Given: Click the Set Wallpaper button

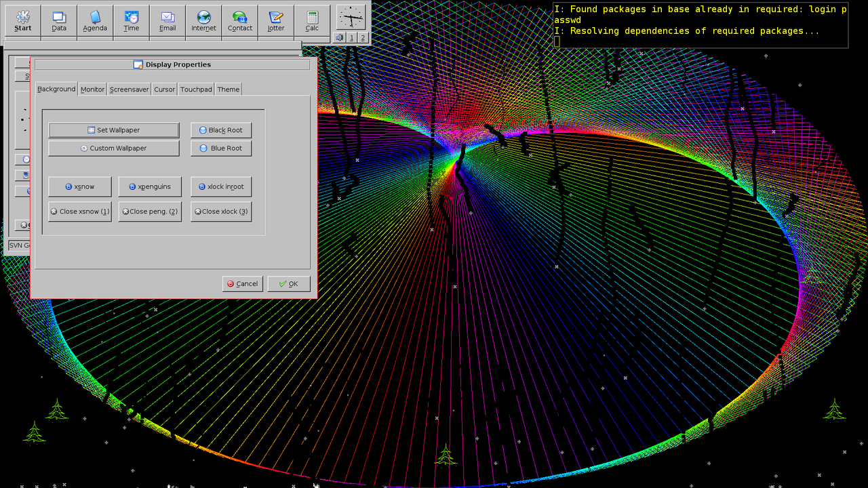Looking at the screenshot, I should pos(113,129).
